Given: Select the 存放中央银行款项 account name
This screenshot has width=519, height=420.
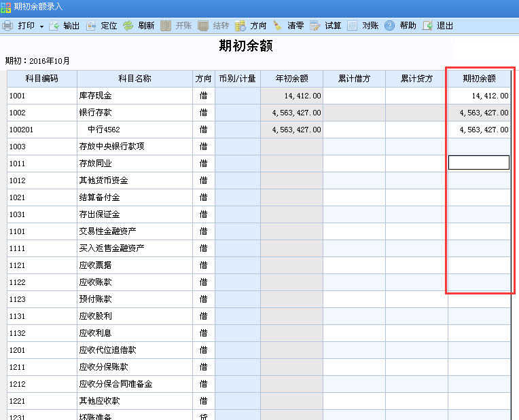Looking at the screenshot, I should (x=111, y=146).
